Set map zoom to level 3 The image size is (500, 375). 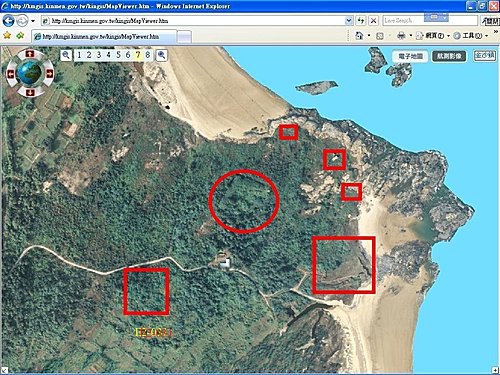click(x=99, y=55)
